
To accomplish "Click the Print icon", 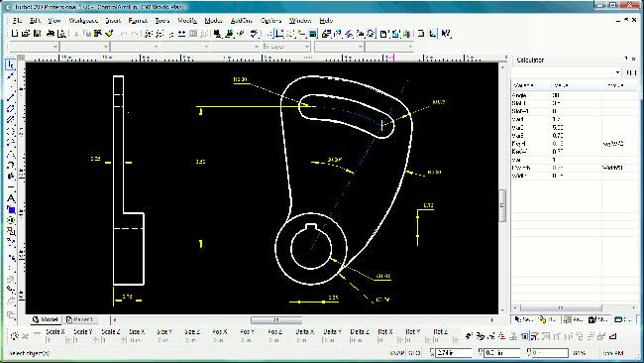I will point(51,34).
